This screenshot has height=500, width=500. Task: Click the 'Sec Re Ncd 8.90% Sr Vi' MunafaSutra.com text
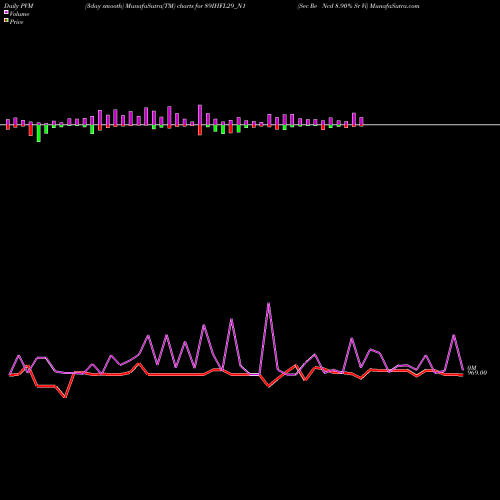(358, 6)
